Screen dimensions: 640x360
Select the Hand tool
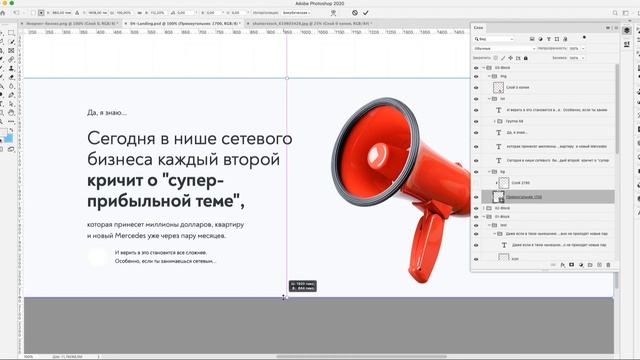point(11,113)
